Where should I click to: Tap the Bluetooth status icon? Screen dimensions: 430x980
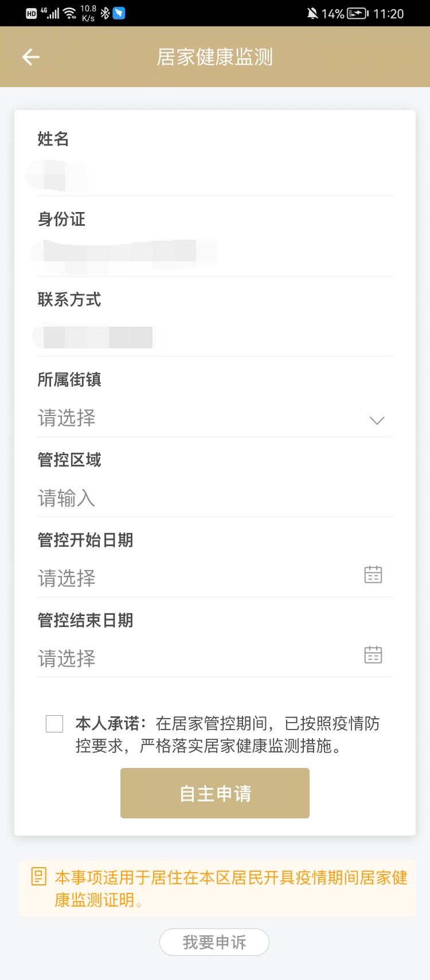[105, 13]
